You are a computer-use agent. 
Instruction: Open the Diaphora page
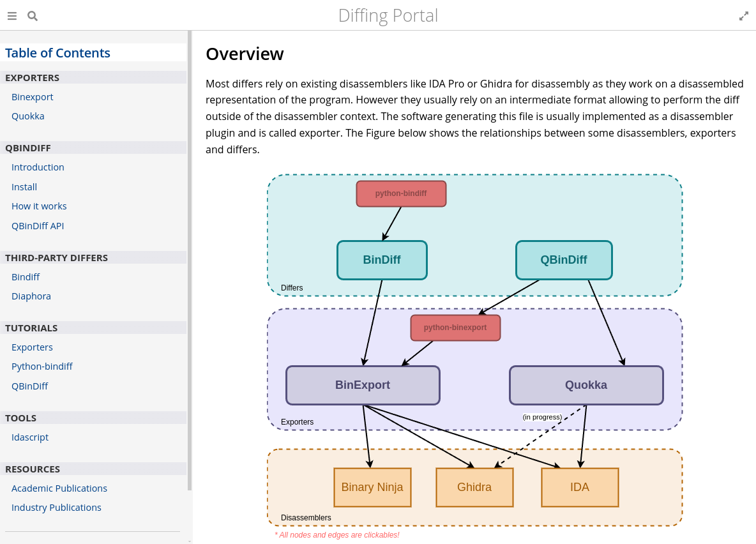(x=31, y=297)
